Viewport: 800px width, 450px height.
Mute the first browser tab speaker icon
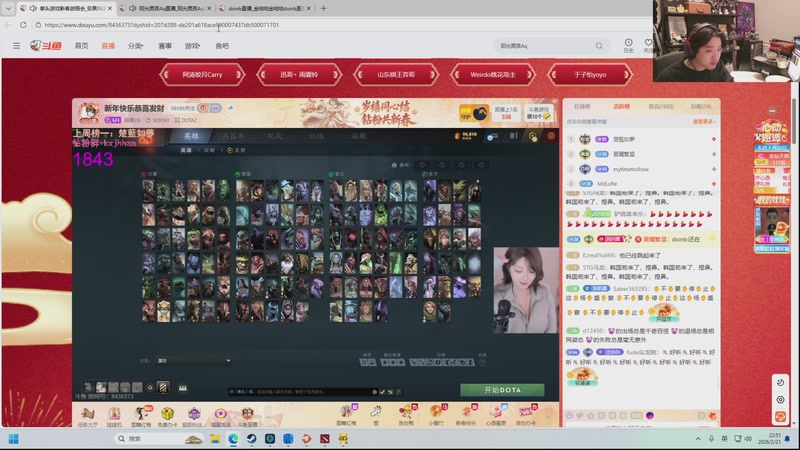point(33,8)
